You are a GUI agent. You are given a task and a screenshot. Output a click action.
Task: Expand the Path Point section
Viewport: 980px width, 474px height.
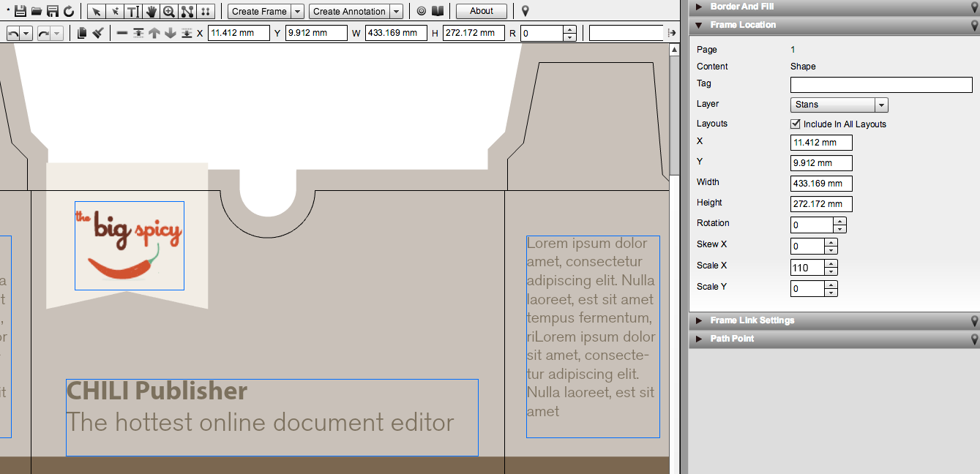732,339
